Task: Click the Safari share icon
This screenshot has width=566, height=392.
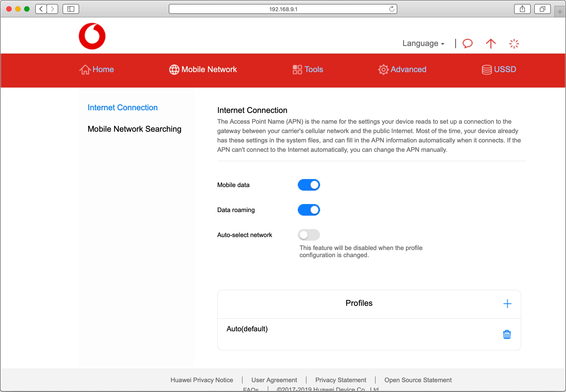Action: point(522,9)
